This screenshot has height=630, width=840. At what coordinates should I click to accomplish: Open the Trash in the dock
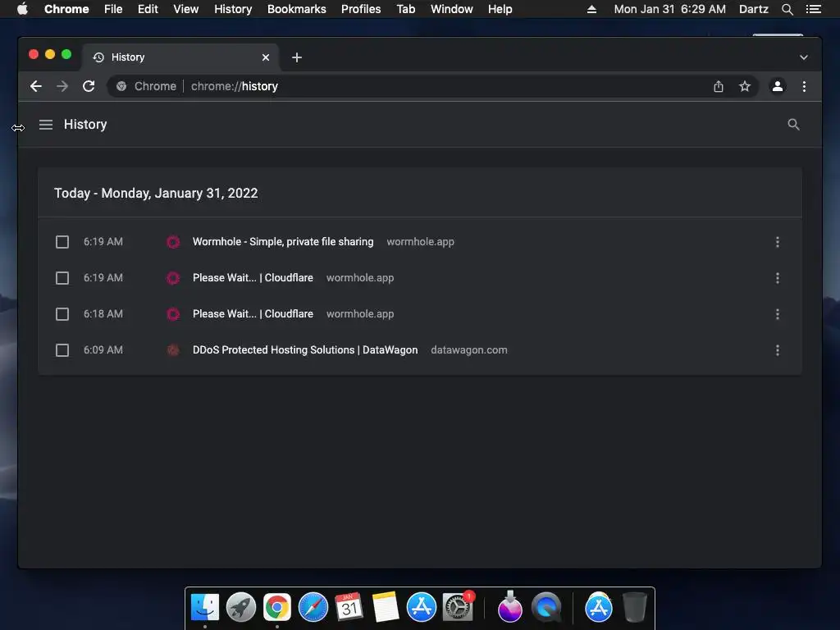point(635,607)
